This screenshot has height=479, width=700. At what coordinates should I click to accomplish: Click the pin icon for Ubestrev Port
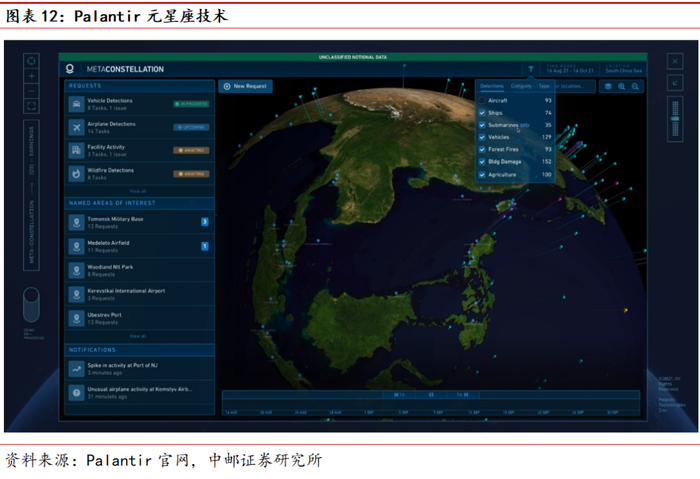coord(76,318)
